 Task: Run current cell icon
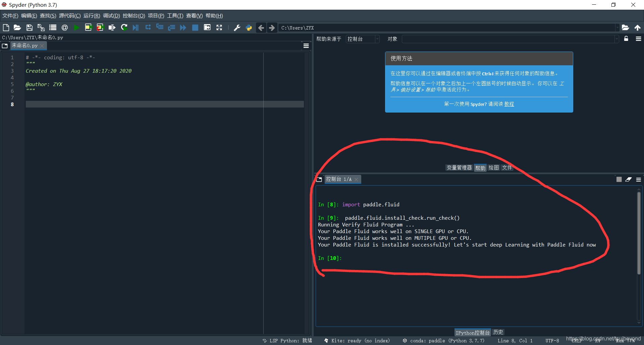pos(88,28)
